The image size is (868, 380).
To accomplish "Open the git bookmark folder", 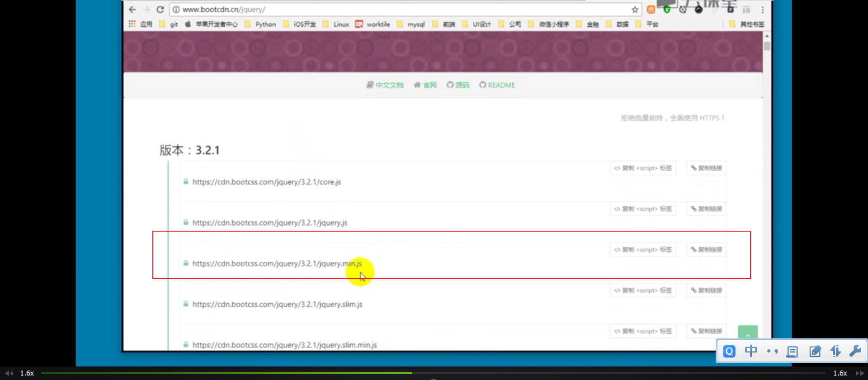I will (169, 24).
